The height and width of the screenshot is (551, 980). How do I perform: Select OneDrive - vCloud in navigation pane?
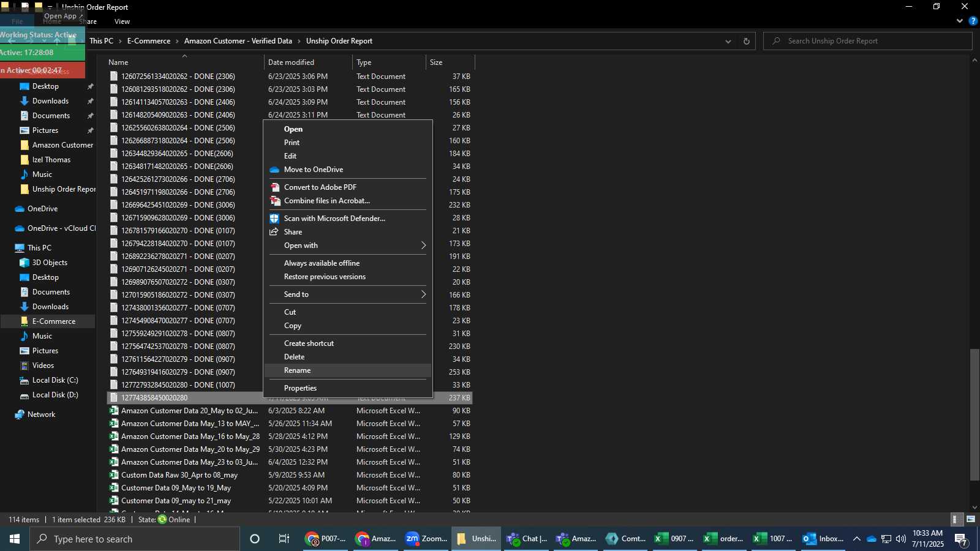coord(55,228)
